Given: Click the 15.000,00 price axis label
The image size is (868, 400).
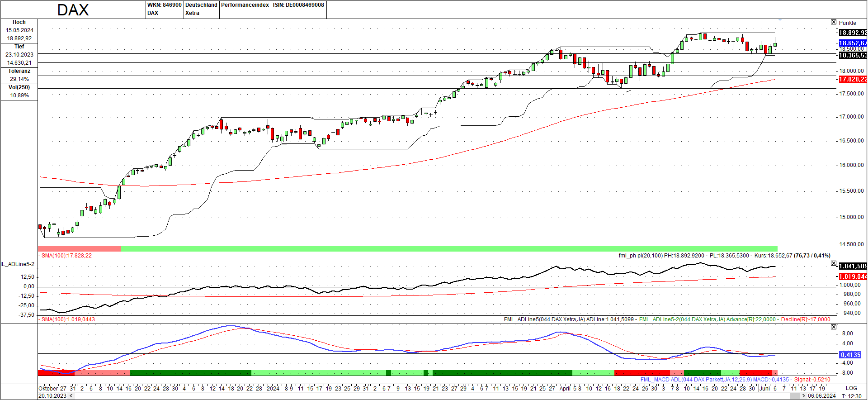Looking at the screenshot, I should (852, 217).
